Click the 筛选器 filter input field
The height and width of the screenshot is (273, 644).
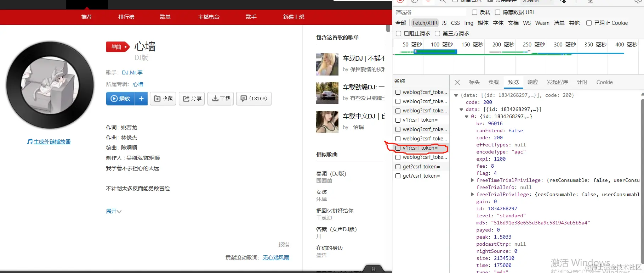(x=429, y=12)
